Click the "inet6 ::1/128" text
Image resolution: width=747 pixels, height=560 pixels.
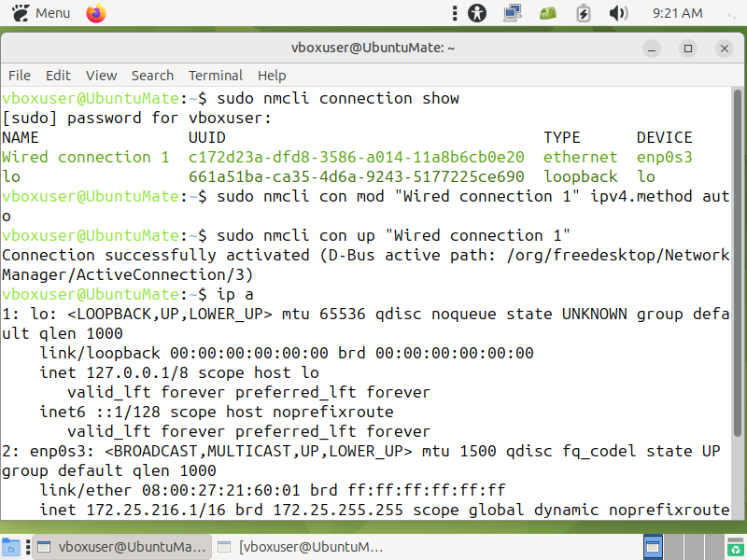[100, 412]
